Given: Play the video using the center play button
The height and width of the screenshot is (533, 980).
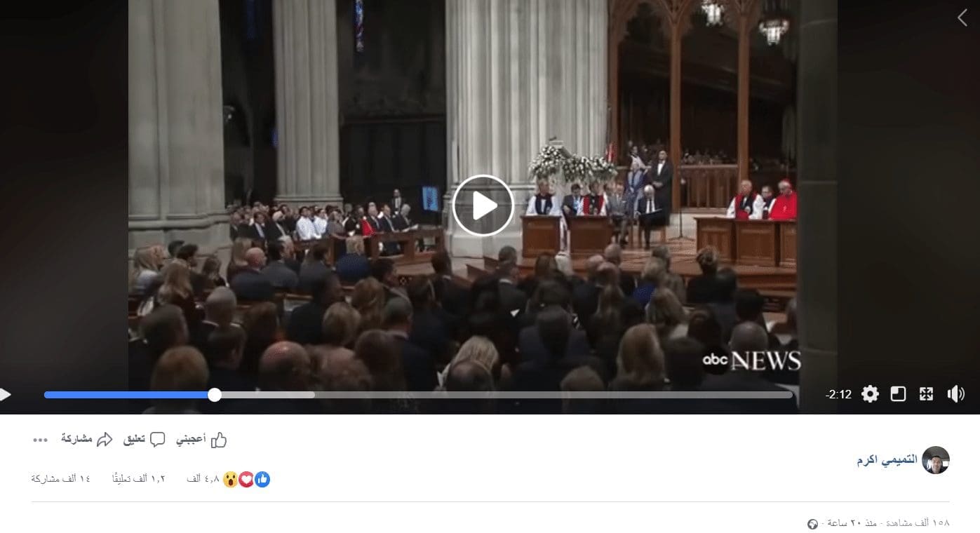Looking at the screenshot, I should 483,205.
